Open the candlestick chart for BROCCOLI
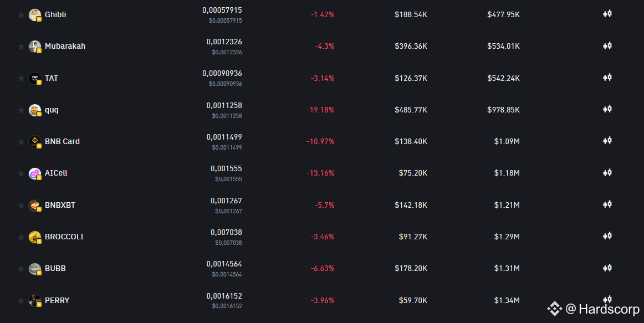 pyautogui.click(x=607, y=236)
